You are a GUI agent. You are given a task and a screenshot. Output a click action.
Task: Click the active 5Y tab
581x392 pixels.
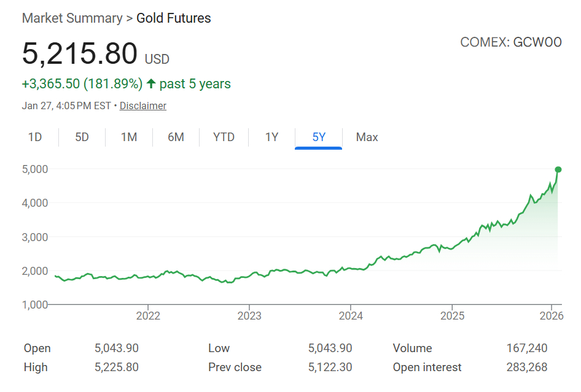point(319,137)
